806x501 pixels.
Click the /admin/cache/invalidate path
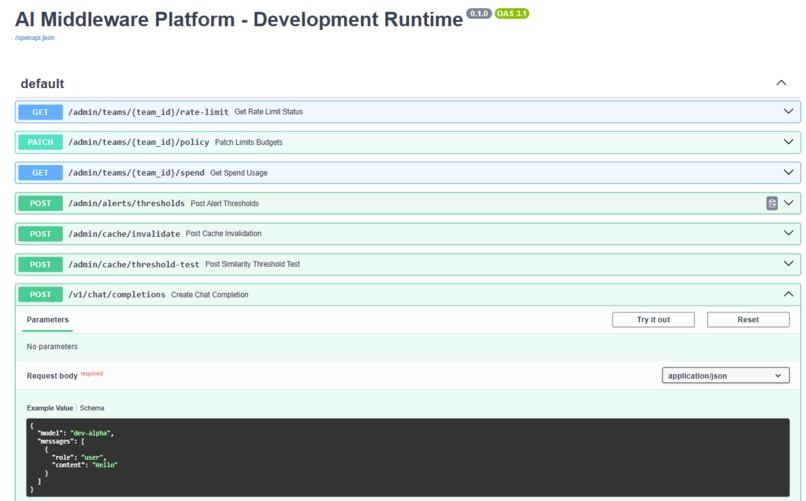click(124, 234)
